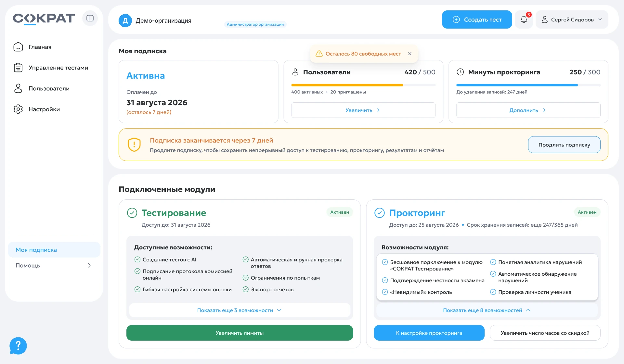Open notifications bell with 3 badge
The image size is (624, 364).
[524, 19]
